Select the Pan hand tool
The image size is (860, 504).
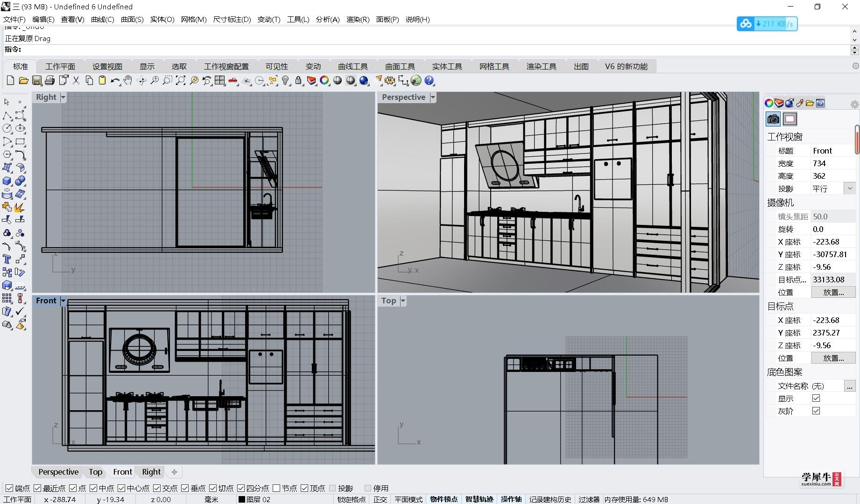pyautogui.click(x=128, y=81)
